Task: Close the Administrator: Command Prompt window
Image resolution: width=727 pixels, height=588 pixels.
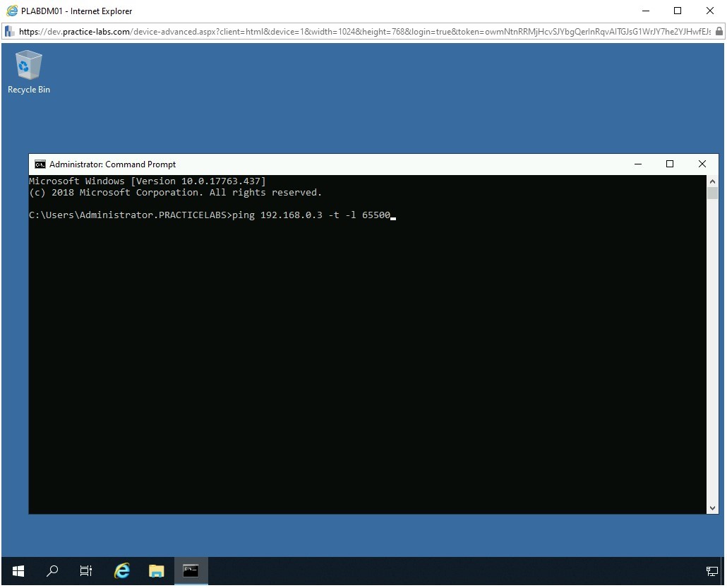Action: click(x=702, y=164)
